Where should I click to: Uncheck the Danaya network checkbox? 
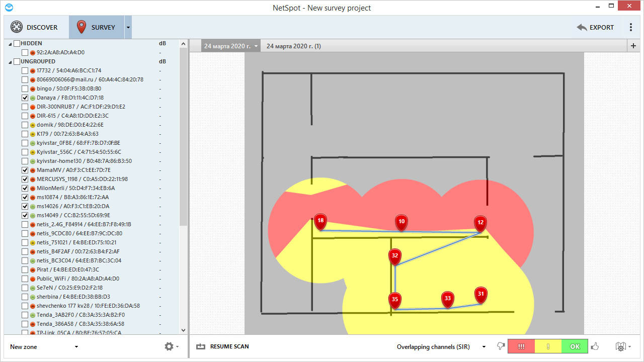25,98
